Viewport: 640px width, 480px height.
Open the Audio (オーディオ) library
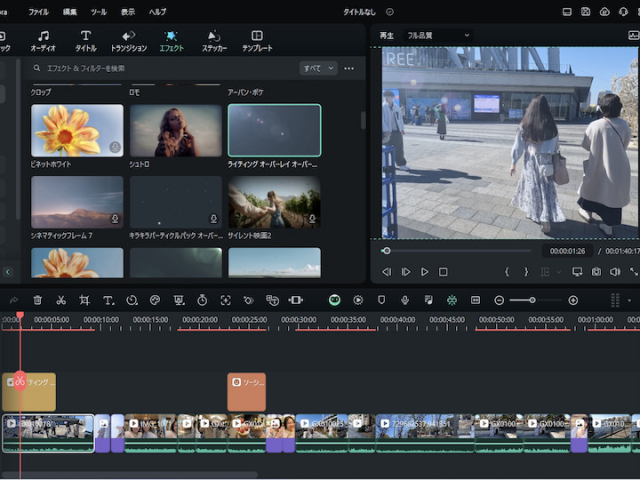[x=43, y=41]
